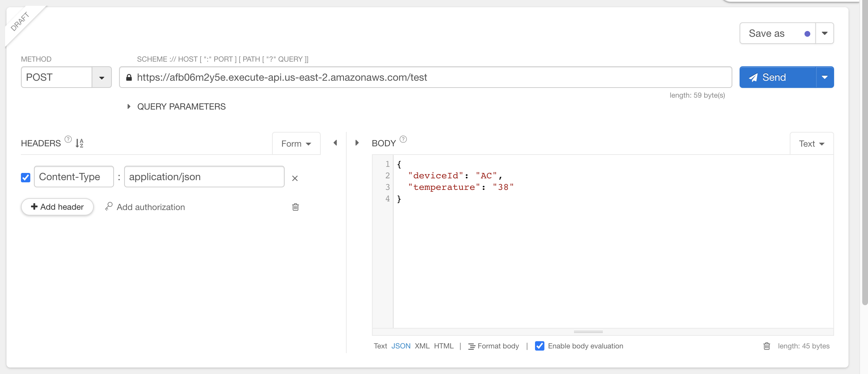Click the lock icon in the URL bar
This screenshot has height=374, width=868.
pyautogui.click(x=130, y=77)
